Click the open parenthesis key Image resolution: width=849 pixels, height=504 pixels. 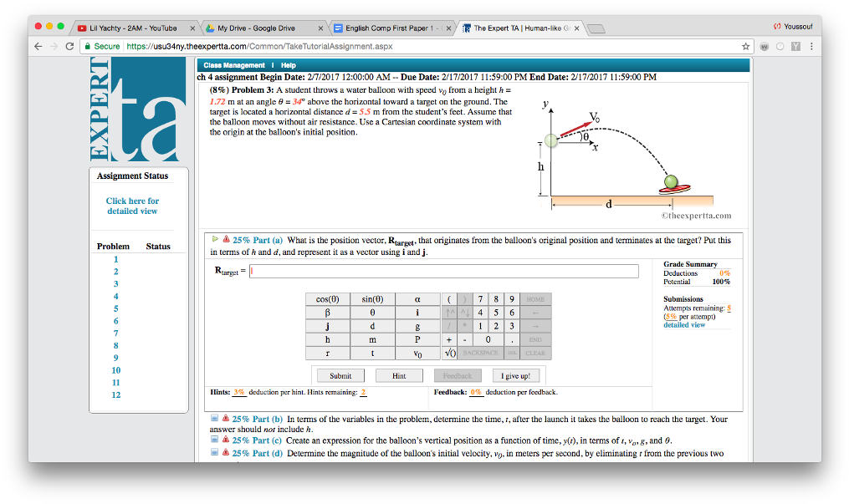pos(449,299)
